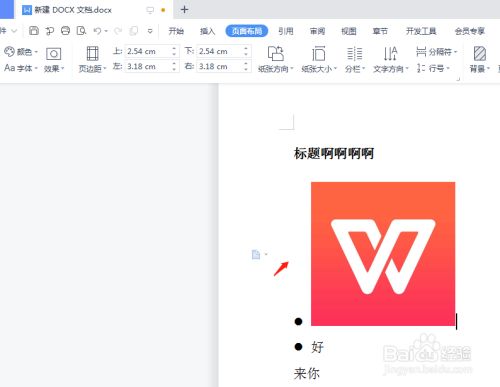Select the WPS logo image in document
Screen dimensions: 500x387
383,254
